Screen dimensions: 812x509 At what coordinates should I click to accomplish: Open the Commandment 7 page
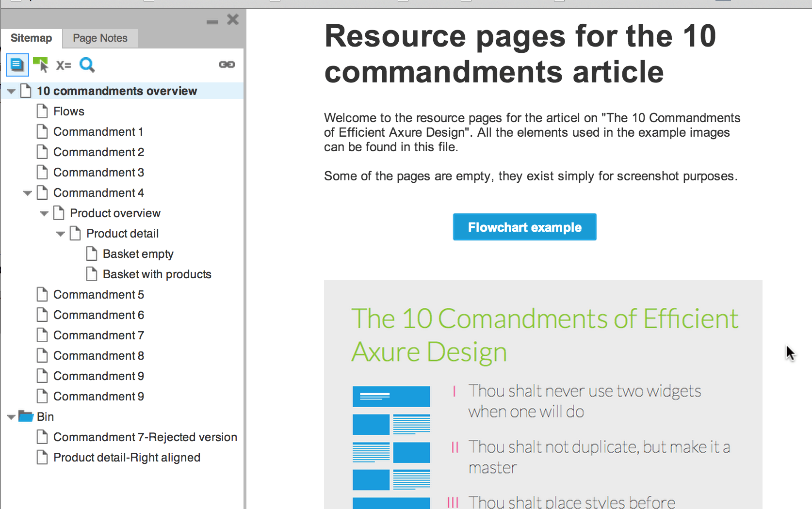pyautogui.click(x=98, y=335)
